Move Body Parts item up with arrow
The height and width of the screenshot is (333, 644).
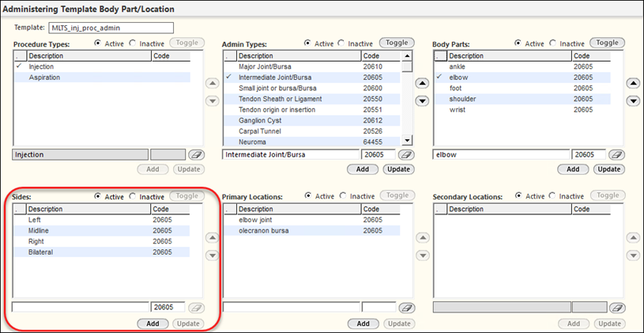633,84
